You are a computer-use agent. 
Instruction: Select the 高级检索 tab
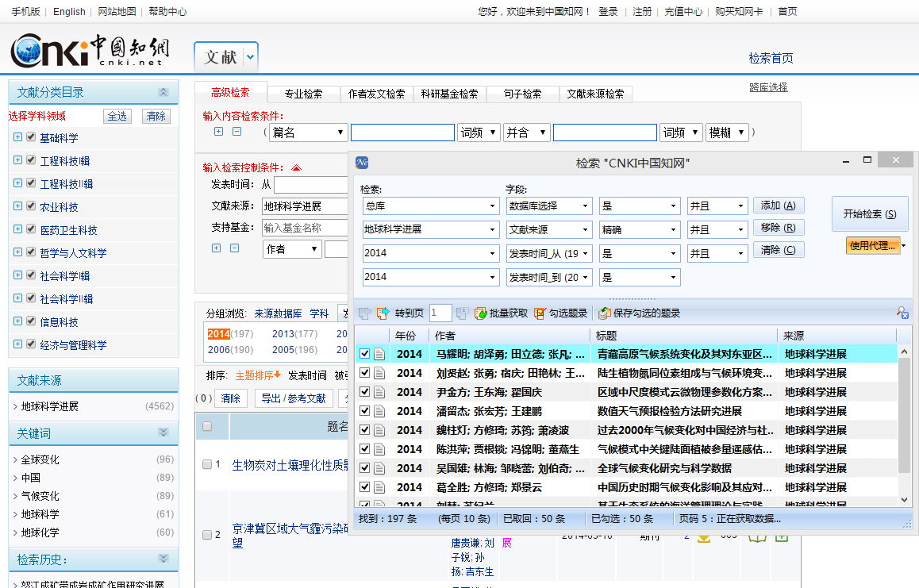point(230,93)
